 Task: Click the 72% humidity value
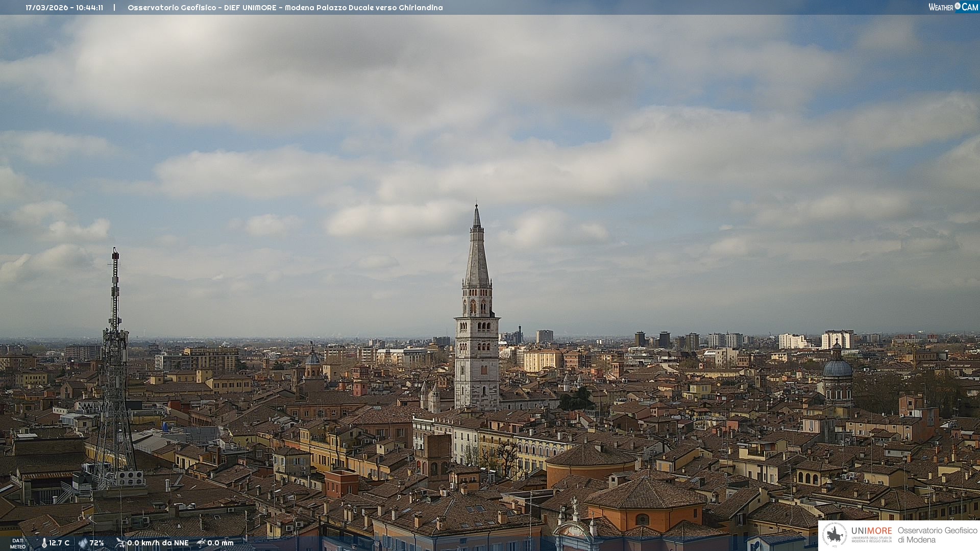97,543
